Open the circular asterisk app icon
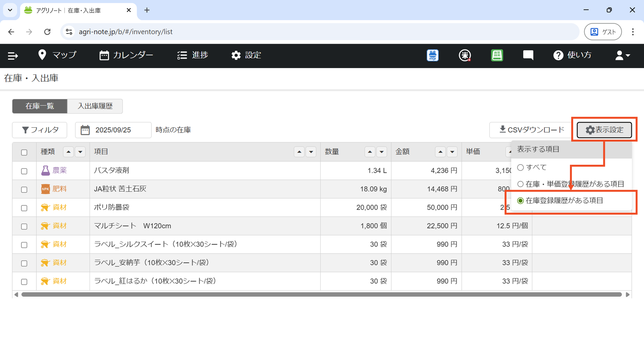The image size is (644, 362). point(465,55)
